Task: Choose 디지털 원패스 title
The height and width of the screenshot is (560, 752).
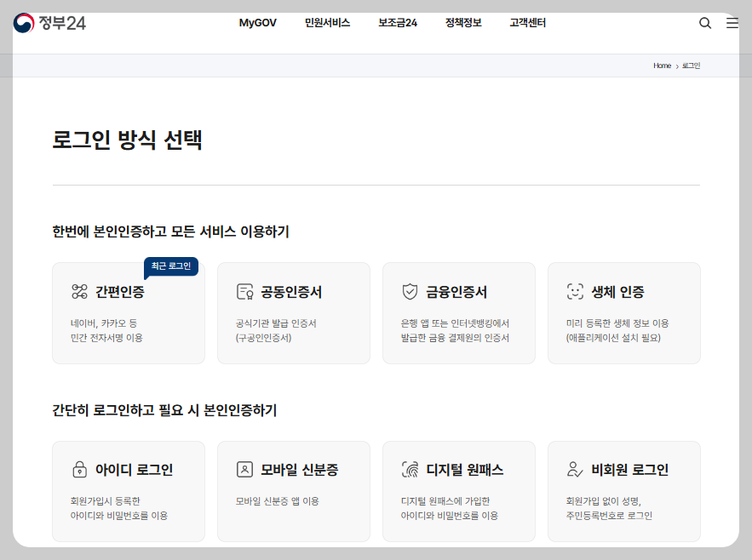Action: point(465,470)
